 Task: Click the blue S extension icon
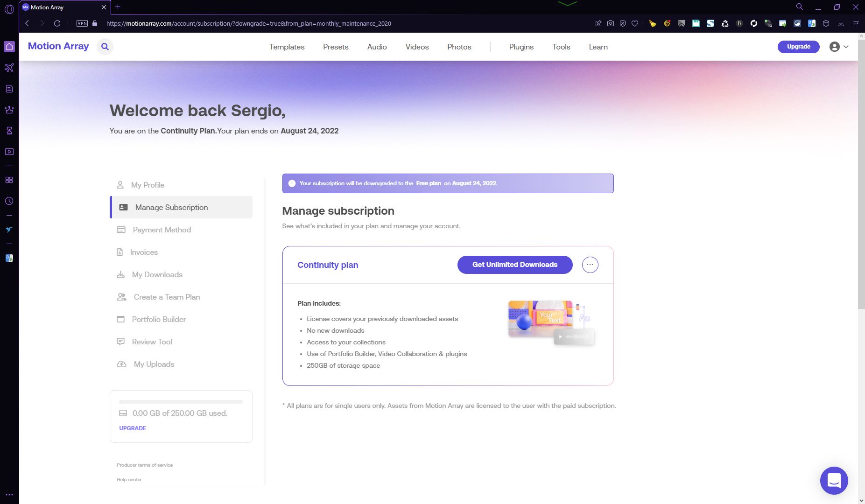(x=710, y=23)
